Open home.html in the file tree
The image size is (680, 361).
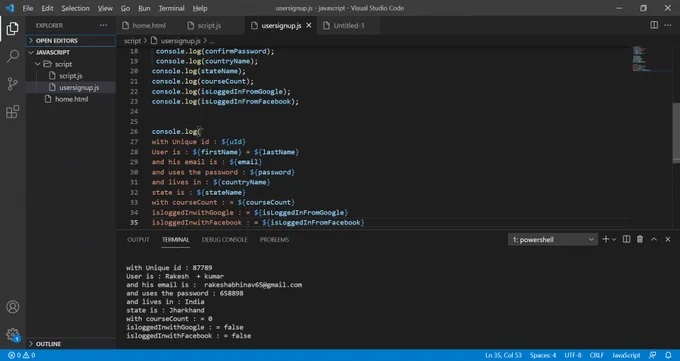pyautogui.click(x=71, y=99)
